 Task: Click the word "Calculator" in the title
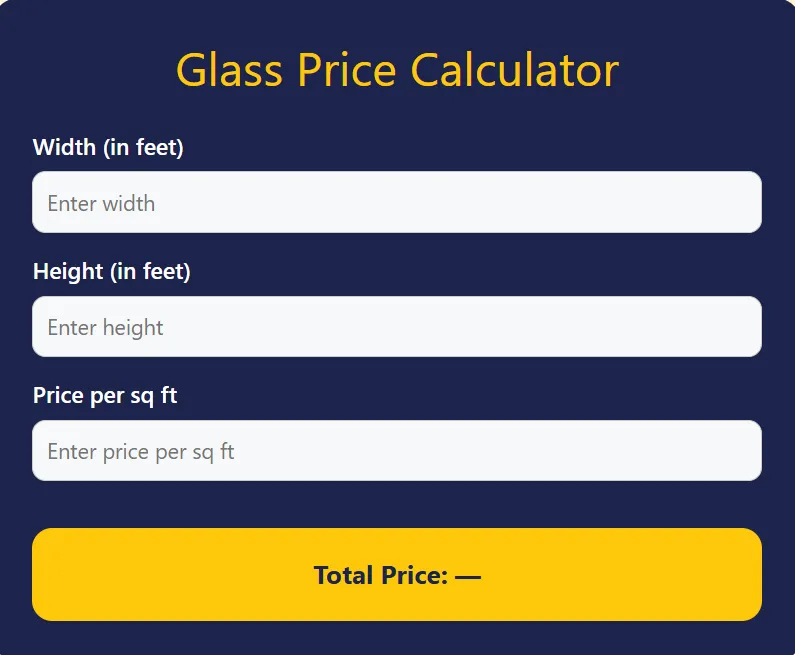(514, 70)
